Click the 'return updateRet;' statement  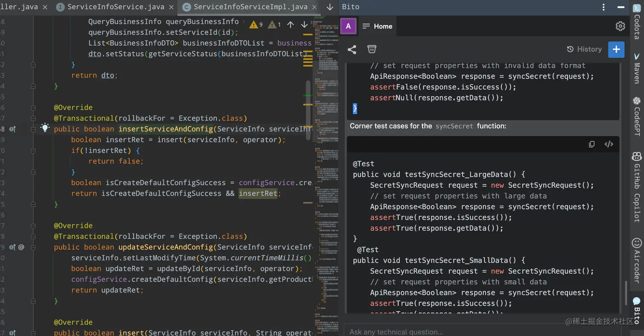107,290
